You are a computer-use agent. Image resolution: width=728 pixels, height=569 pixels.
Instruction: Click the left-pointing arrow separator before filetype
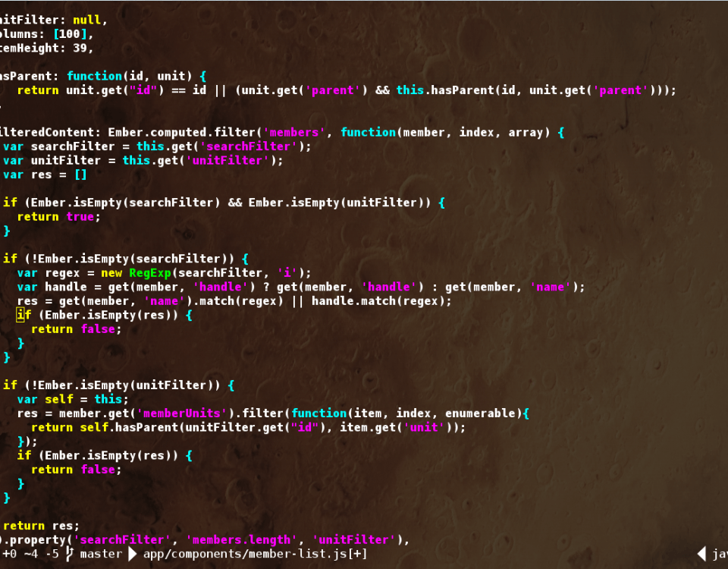coord(701,554)
